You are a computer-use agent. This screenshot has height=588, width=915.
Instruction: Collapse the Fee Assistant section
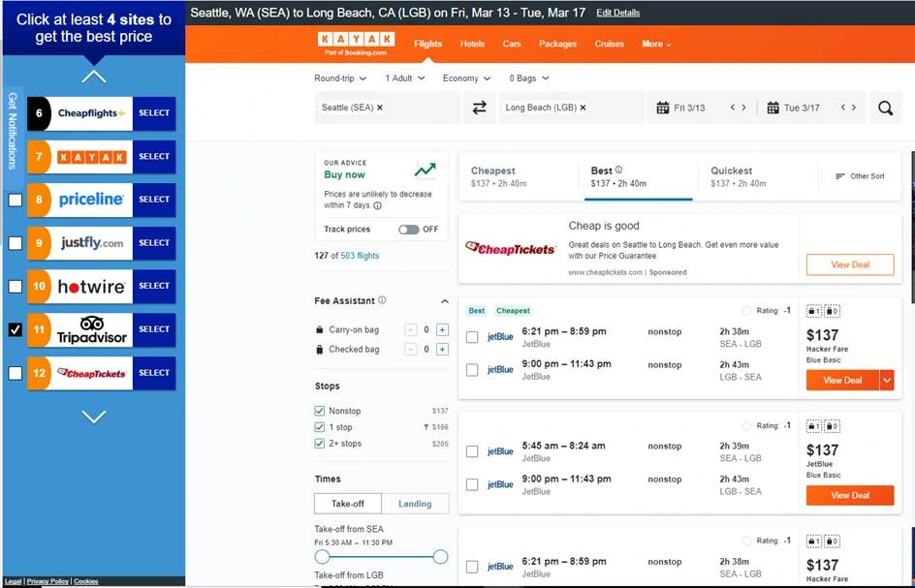(x=445, y=301)
